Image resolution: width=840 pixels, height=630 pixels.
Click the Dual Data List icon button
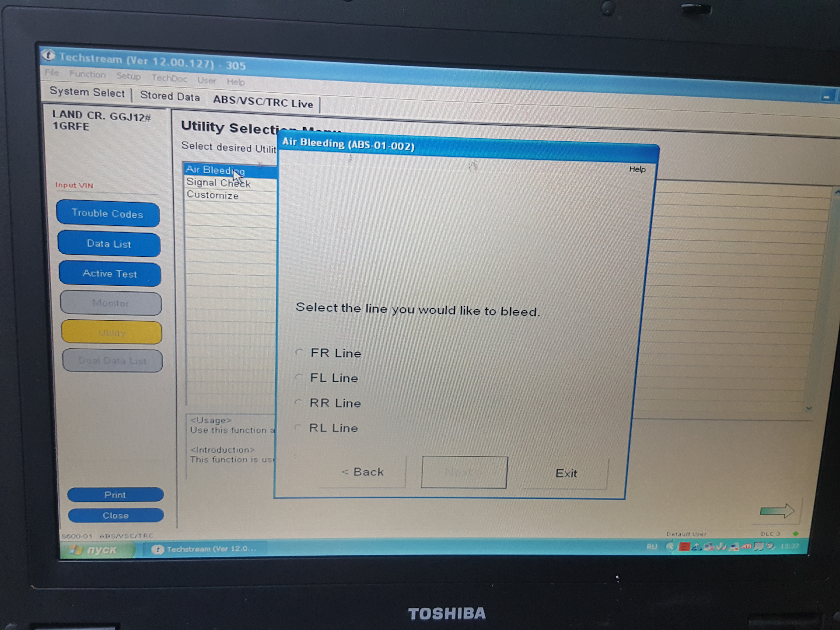pyautogui.click(x=110, y=360)
